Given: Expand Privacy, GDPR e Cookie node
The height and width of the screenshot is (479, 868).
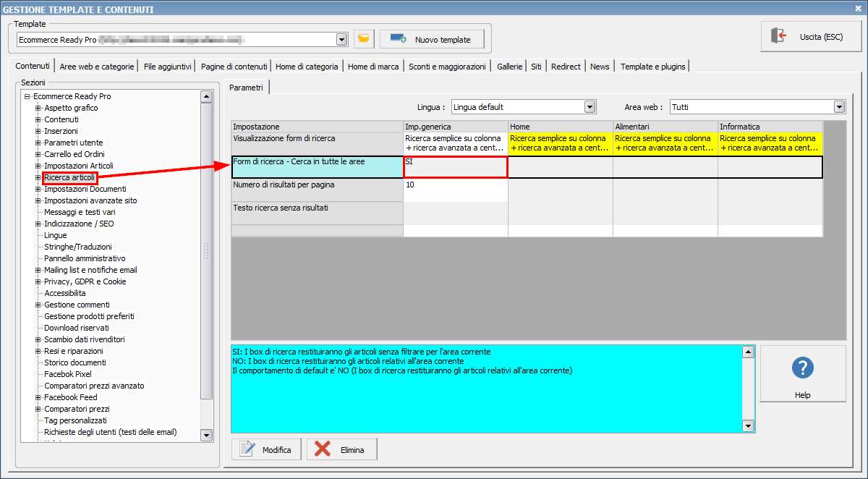Looking at the screenshot, I should (38, 281).
